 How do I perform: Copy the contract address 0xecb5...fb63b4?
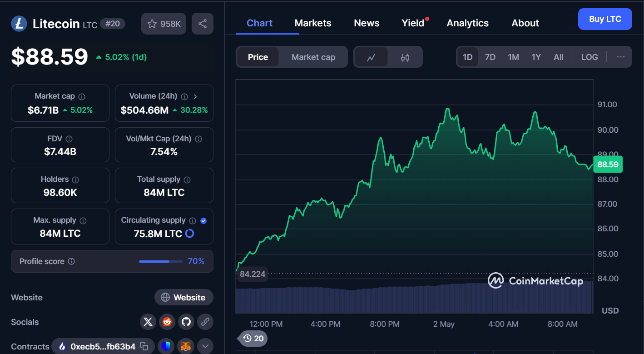point(144,346)
